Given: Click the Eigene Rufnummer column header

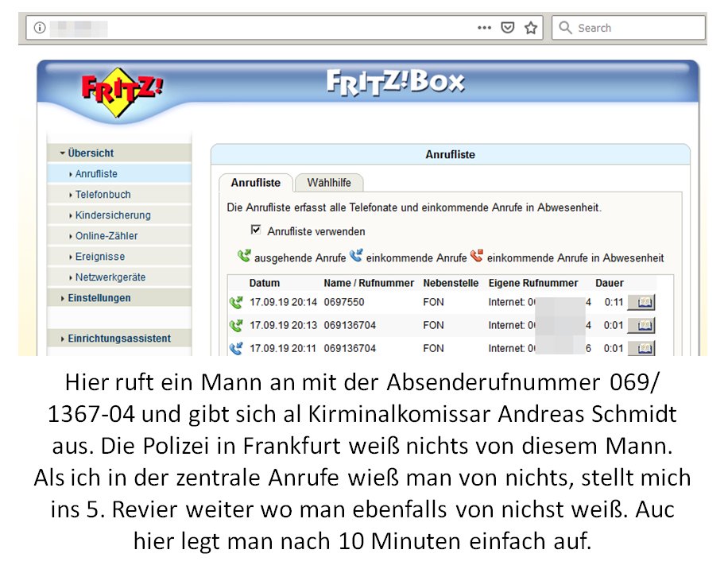Looking at the screenshot, I should pos(533,283).
